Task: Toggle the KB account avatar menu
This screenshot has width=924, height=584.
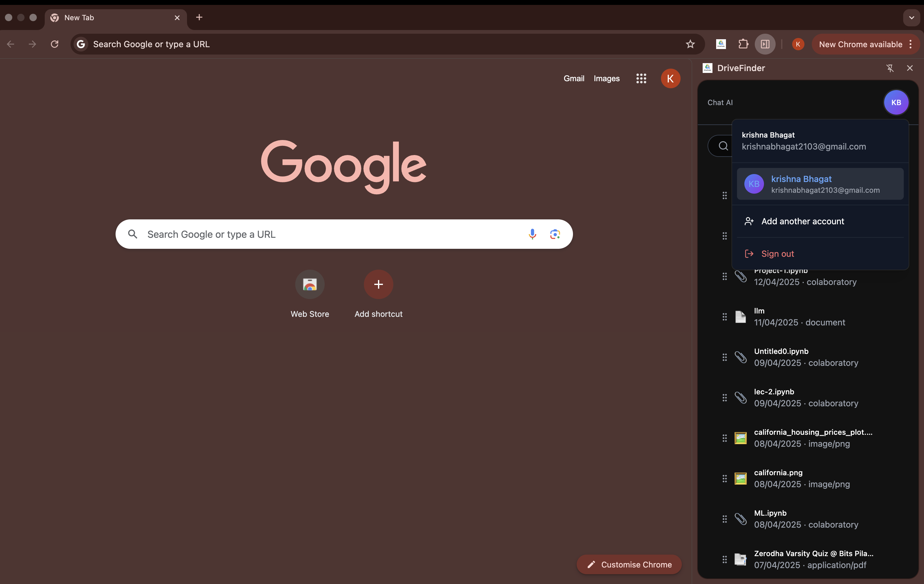Action: pos(896,102)
